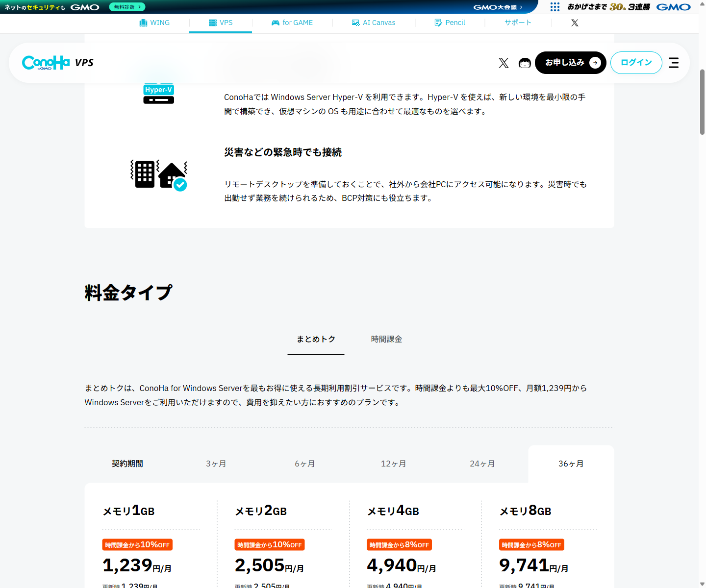This screenshot has height=588, width=706.
Task: Click the 1,239円/月 price
Action: coord(137,565)
